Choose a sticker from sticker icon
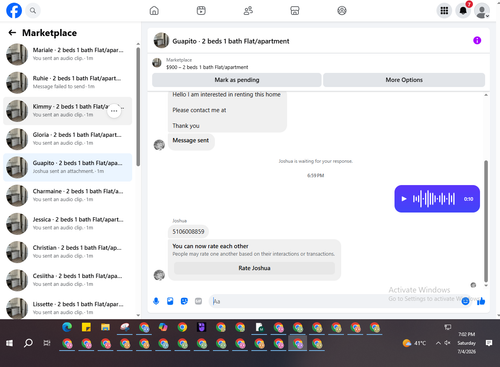 point(184,301)
